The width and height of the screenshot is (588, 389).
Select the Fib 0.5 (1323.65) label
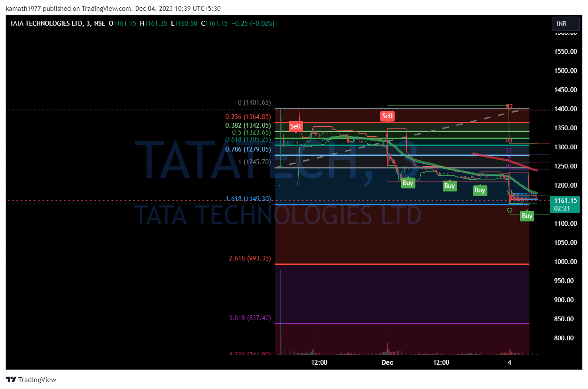[x=252, y=132]
